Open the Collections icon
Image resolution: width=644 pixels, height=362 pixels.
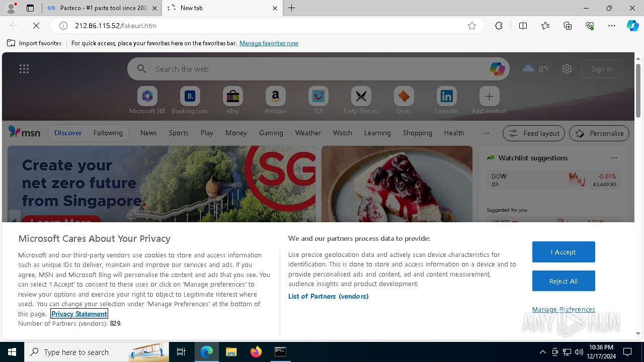[568, 26]
